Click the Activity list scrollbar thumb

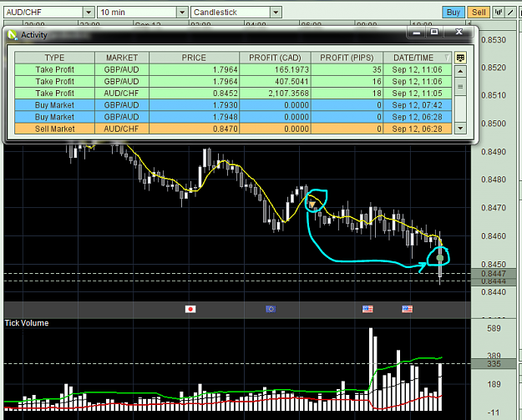[460, 87]
